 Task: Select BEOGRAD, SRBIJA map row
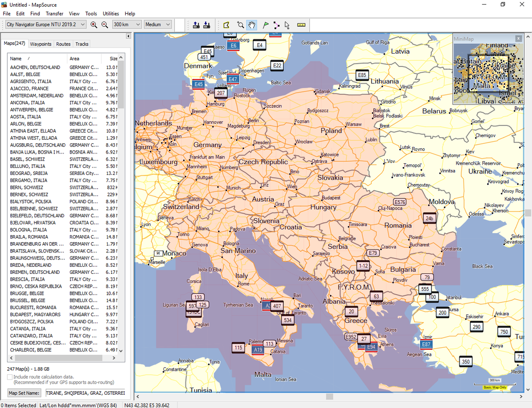click(x=63, y=173)
